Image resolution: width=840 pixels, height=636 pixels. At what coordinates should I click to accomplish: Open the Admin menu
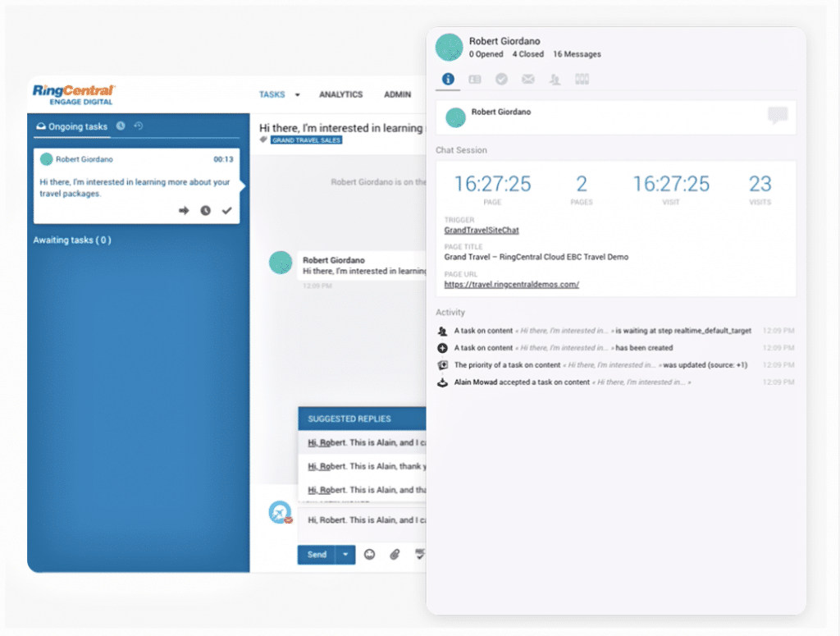click(398, 94)
